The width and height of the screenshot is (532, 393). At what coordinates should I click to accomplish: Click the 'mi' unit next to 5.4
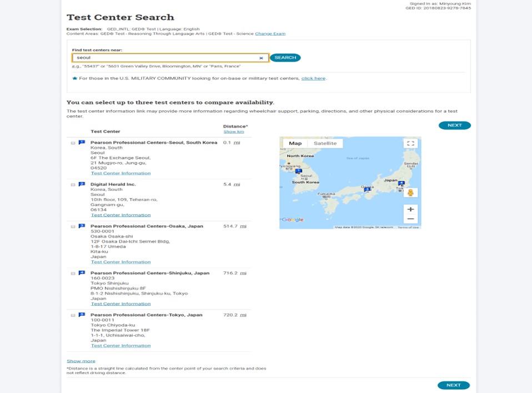237,184
